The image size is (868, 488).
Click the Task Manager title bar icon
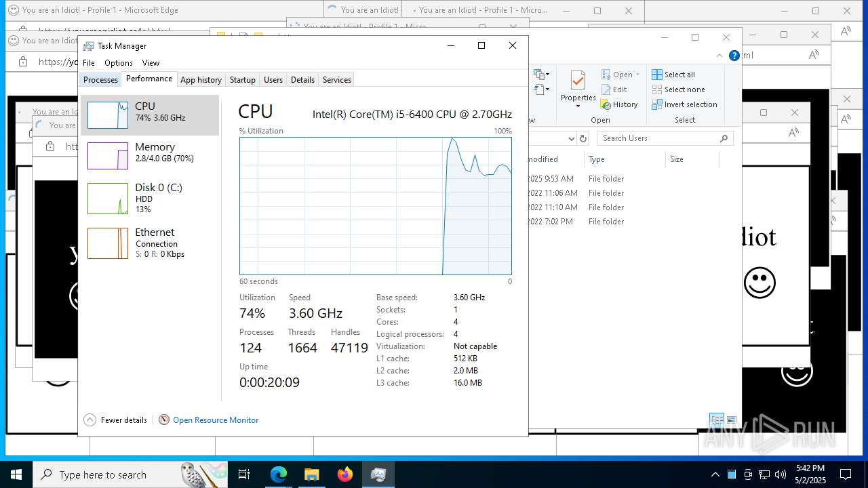[x=89, y=46]
